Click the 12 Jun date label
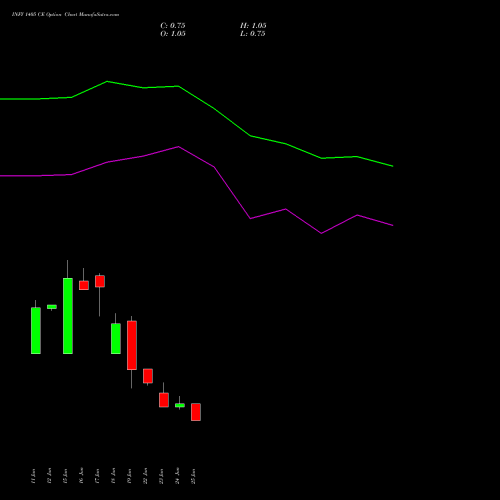 49,476
